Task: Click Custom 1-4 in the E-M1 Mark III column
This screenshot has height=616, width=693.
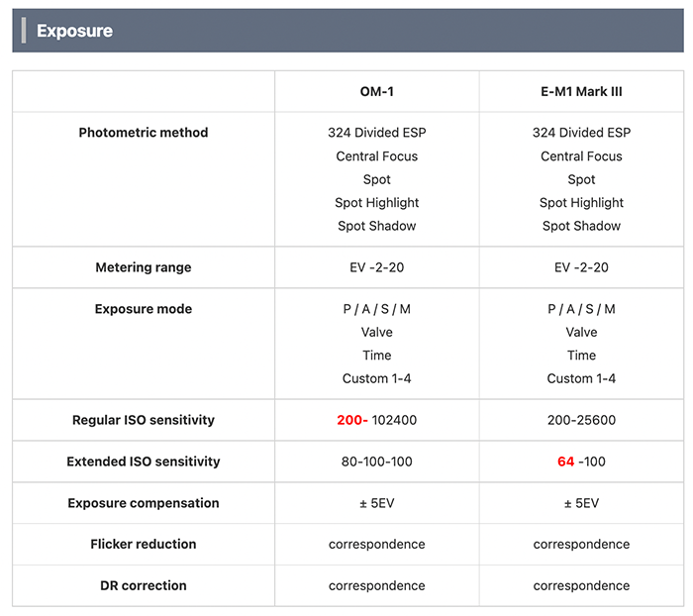Action: pyautogui.click(x=581, y=378)
